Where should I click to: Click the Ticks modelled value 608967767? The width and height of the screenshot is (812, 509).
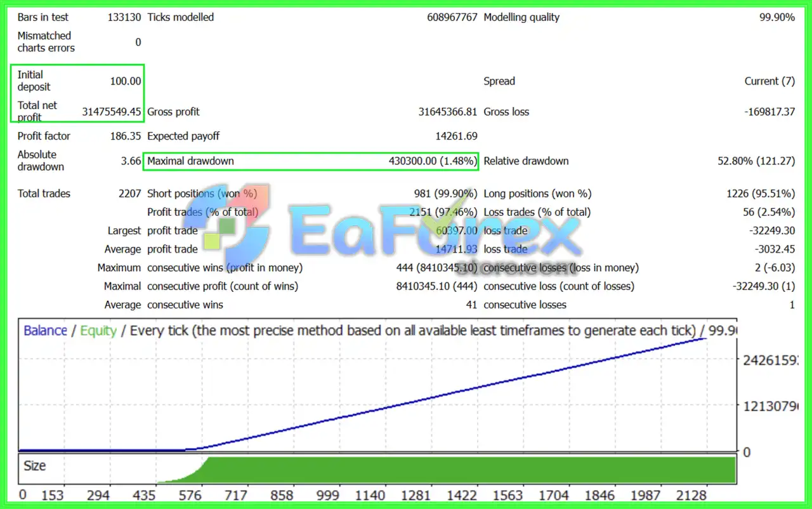click(452, 17)
